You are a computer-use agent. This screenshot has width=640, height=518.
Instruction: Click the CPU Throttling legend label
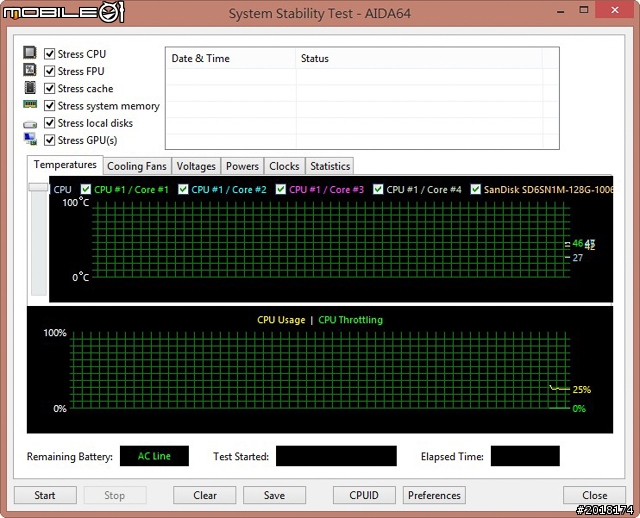tap(351, 320)
